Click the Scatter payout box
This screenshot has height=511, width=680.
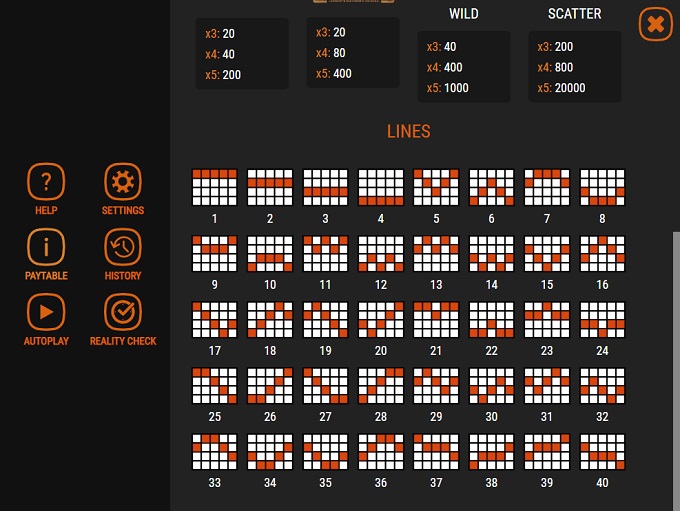[x=575, y=67]
